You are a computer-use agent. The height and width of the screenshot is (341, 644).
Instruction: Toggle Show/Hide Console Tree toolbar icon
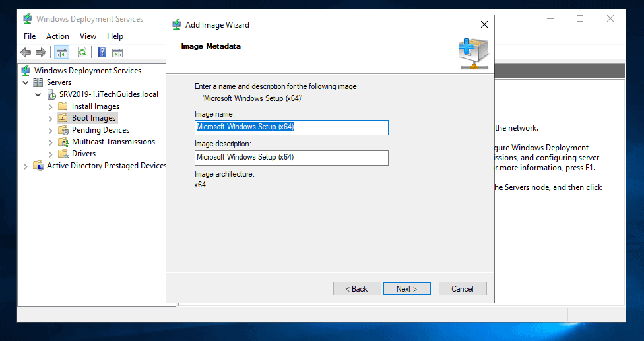[x=61, y=53]
